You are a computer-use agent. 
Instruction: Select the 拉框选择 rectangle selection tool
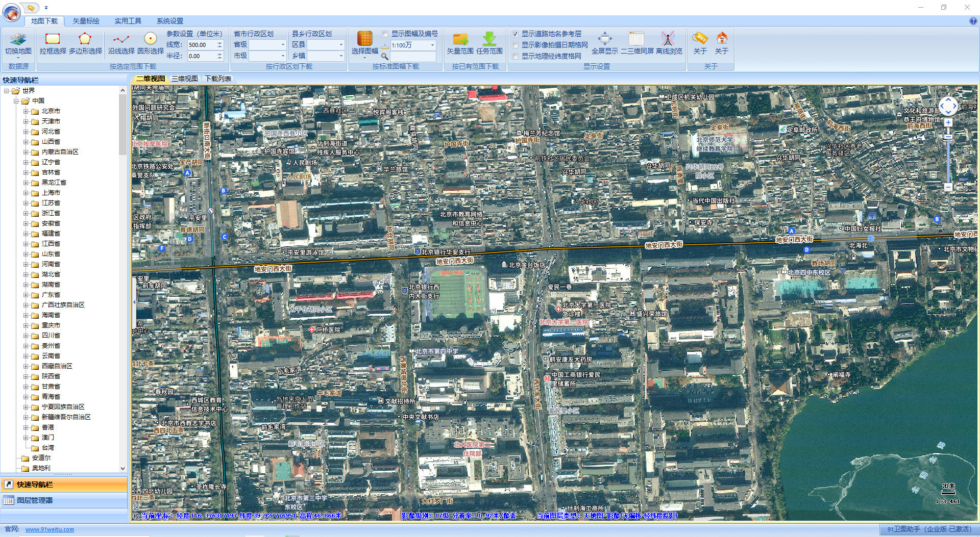[x=53, y=43]
